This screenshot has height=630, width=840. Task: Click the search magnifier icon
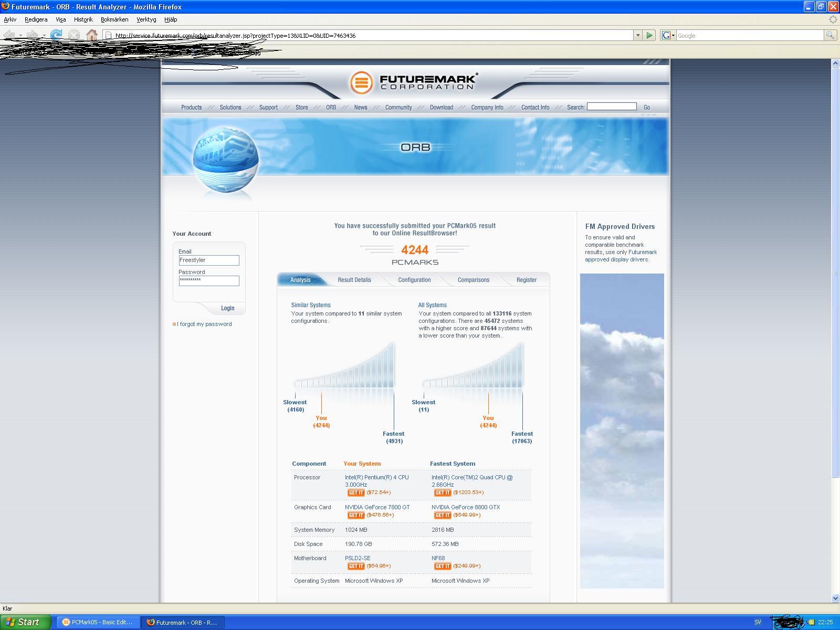point(829,35)
